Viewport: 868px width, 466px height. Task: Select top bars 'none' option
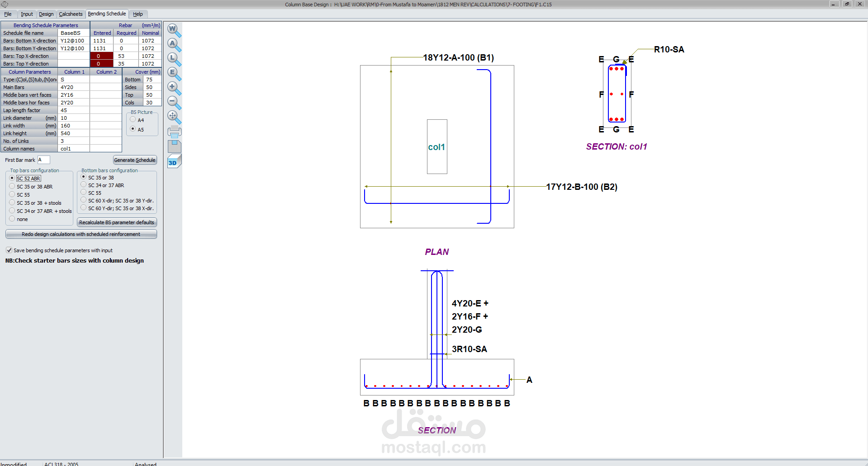click(12, 219)
